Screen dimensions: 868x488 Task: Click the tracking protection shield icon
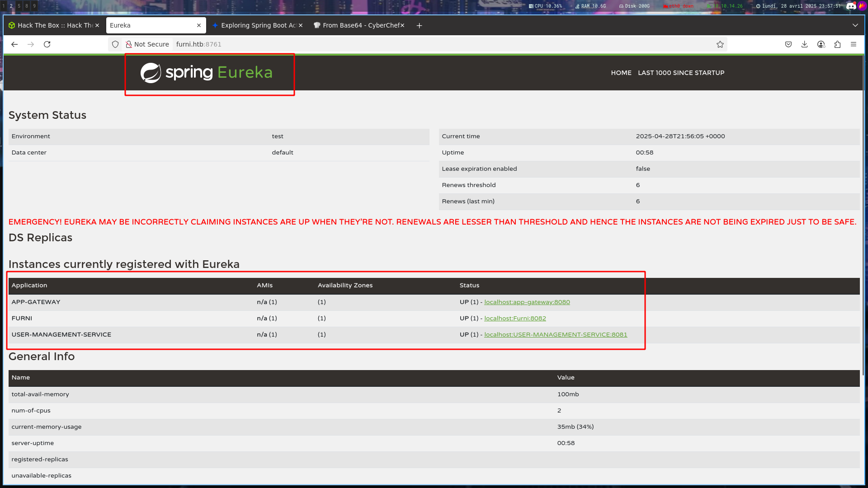115,44
